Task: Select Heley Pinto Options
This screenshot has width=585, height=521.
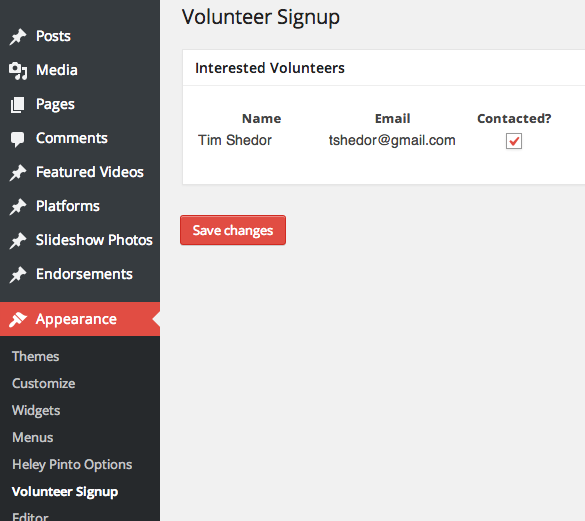Action: point(72,465)
